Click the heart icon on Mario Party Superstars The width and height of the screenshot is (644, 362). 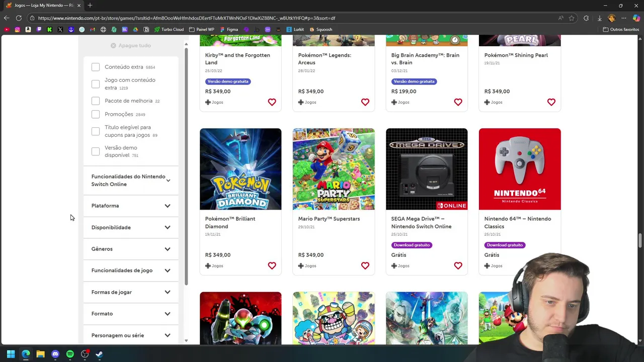pyautogui.click(x=365, y=265)
